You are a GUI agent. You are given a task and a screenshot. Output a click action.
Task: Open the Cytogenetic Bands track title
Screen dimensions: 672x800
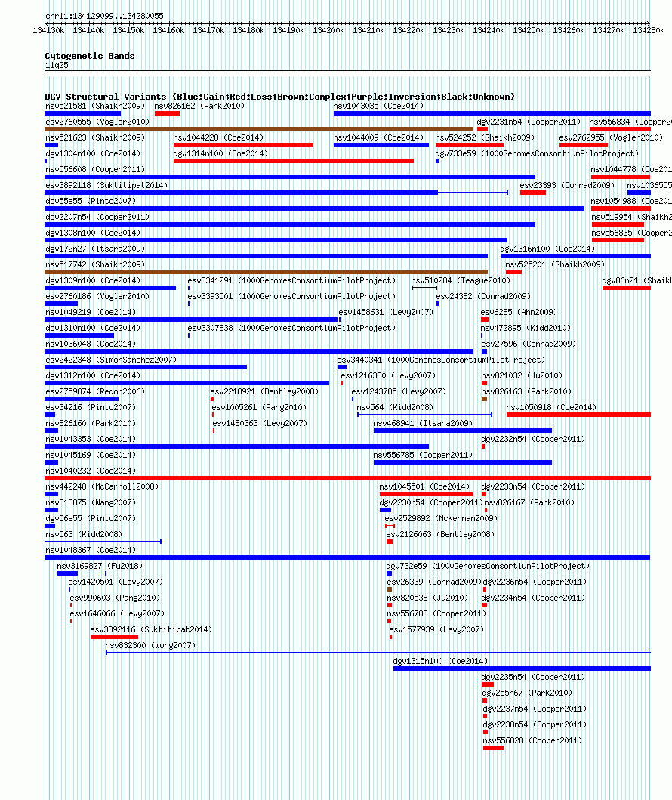click(x=90, y=56)
